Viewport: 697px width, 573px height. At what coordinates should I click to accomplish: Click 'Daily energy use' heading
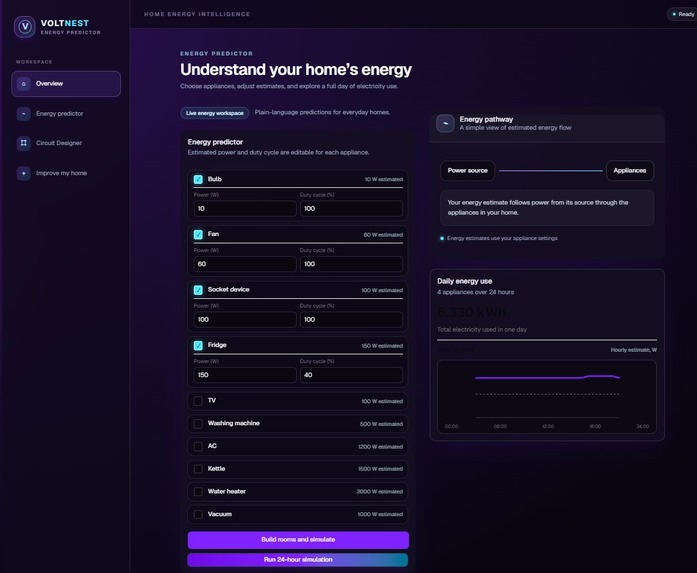465,281
